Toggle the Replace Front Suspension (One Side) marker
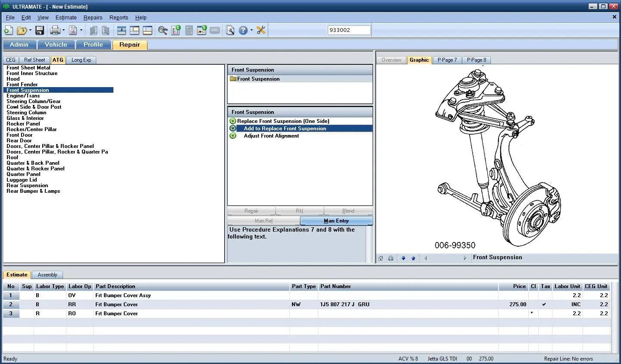This screenshot has height=364, width=621. coord(233,121)
